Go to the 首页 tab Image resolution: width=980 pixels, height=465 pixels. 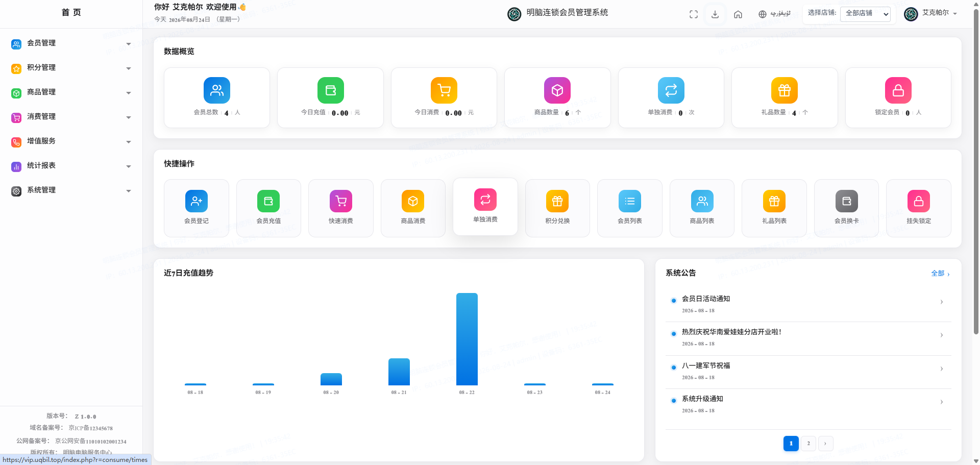[71, 13]
